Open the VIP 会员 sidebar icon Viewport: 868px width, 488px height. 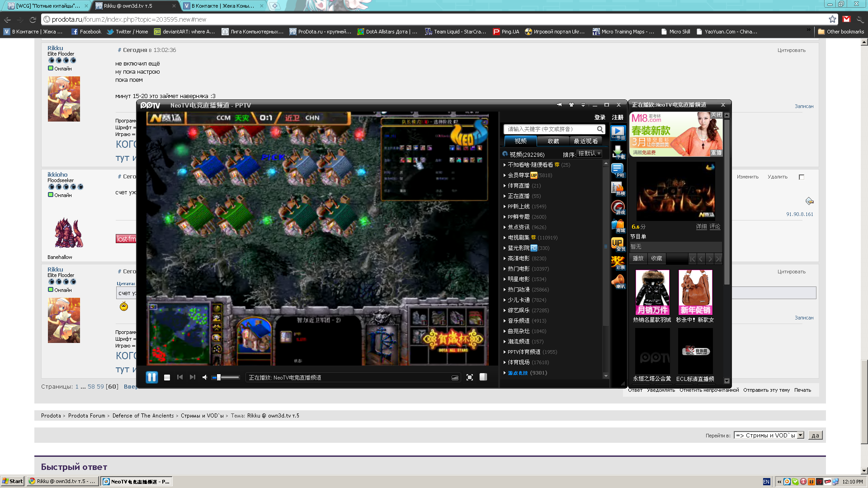click(x=618, y=244)
